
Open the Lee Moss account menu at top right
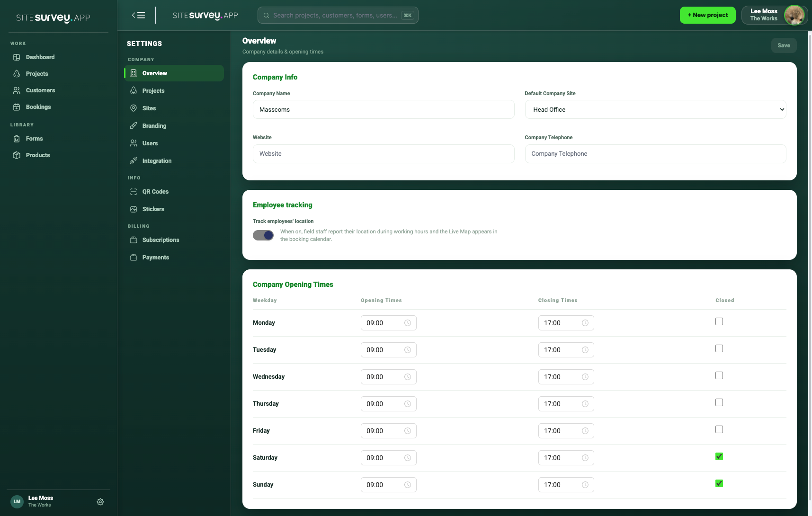[x=774, y=15]
